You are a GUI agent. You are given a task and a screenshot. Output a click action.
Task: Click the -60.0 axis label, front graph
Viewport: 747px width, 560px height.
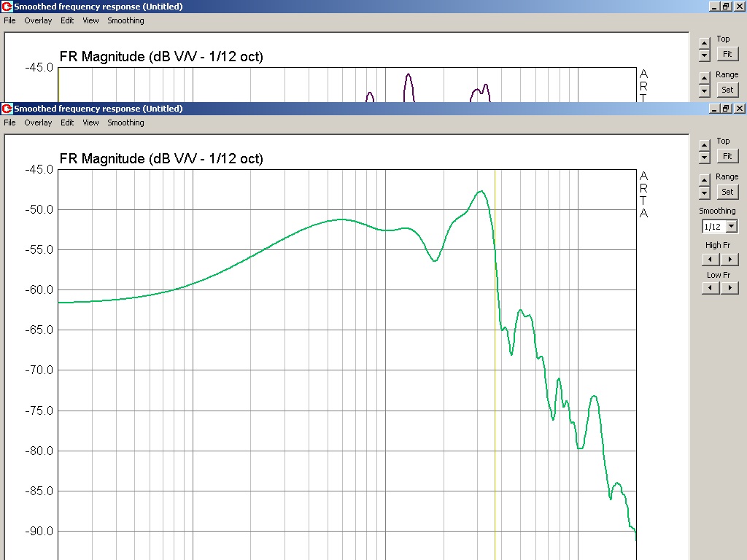(x=39, y=289)
